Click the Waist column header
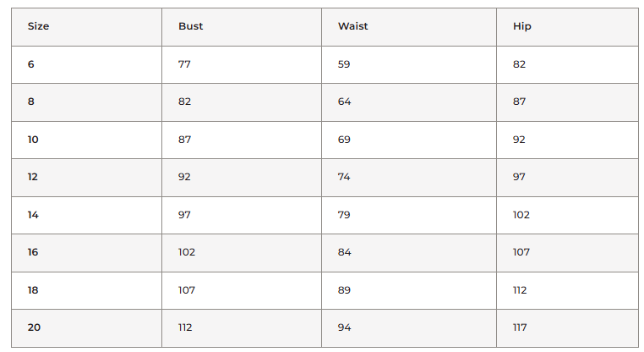Screen dimensions: 644x352 (352, 26)
